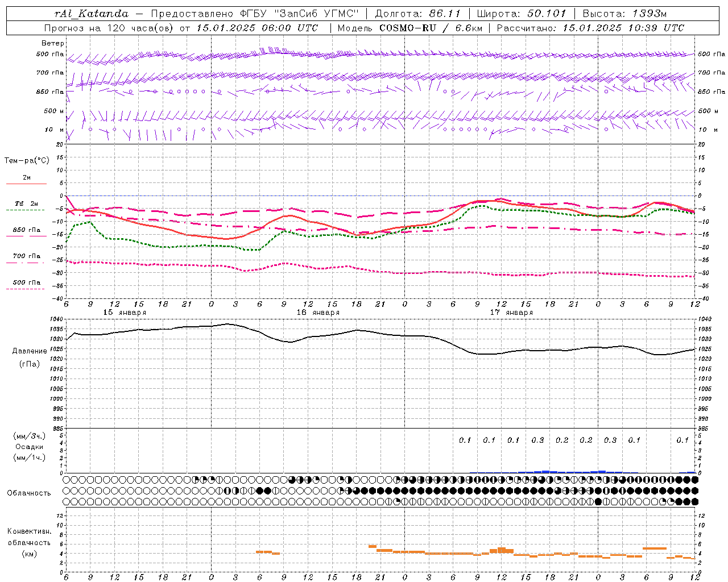Select the (км) convective cloud unit label
This screenshot has width=728, height=582.
point(30,554)
